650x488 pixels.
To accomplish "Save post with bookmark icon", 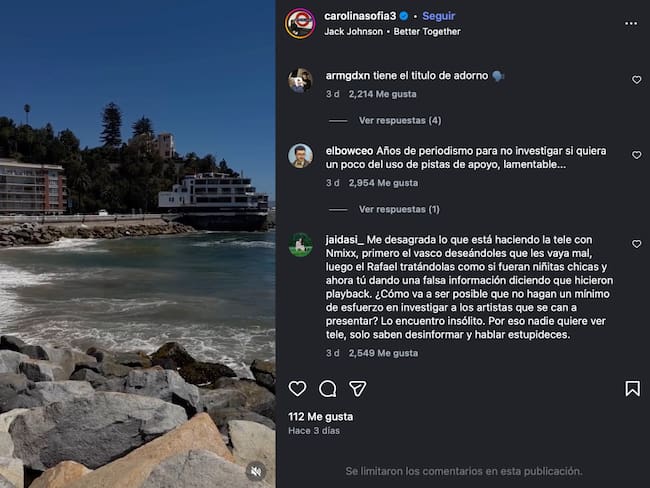I will click(632, 388).
